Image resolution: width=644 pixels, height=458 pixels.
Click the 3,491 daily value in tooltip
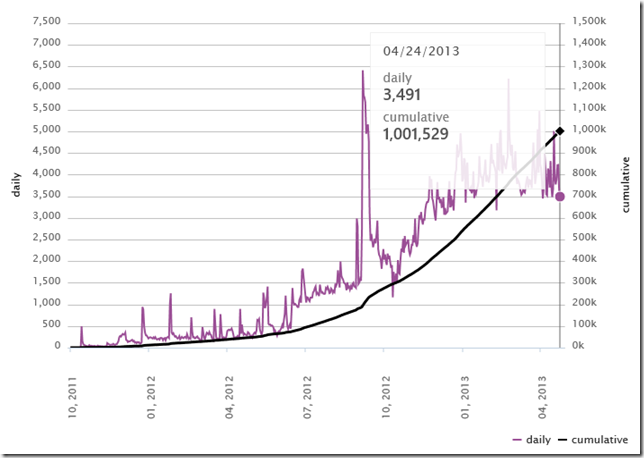pyautogui.click(x=404, y=94)
